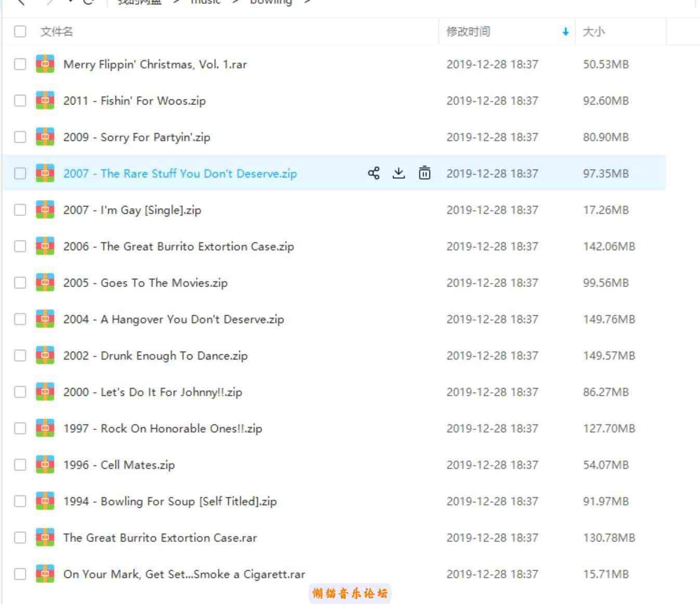Click the modified date in the Cell Mates.zip row
This screenshot has width=700, height=604.
[x=492, y=465]
